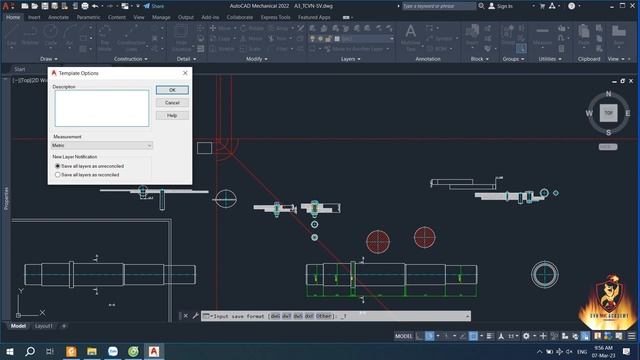Viewport: 640px width, 360px height.
Task: Switch to the Start file tab
Action: click(x=20, y=69)
